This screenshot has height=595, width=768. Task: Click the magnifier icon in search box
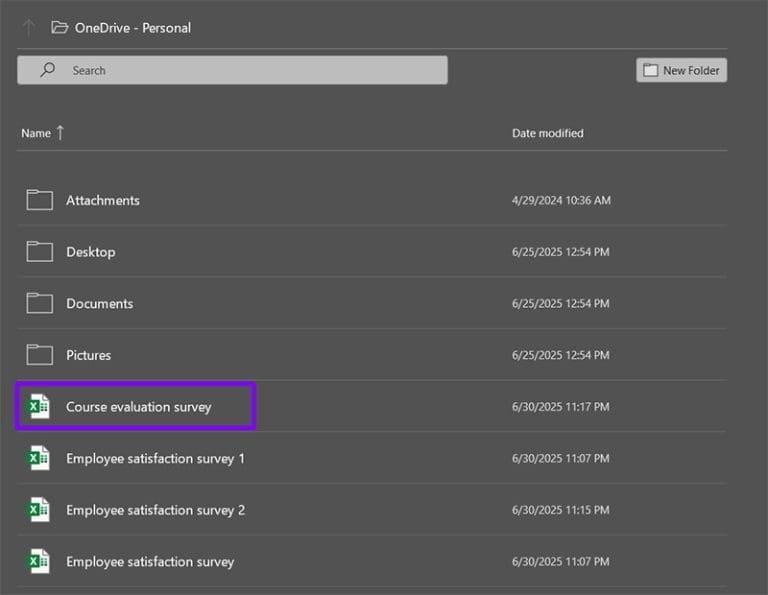[x=47, y=71]
